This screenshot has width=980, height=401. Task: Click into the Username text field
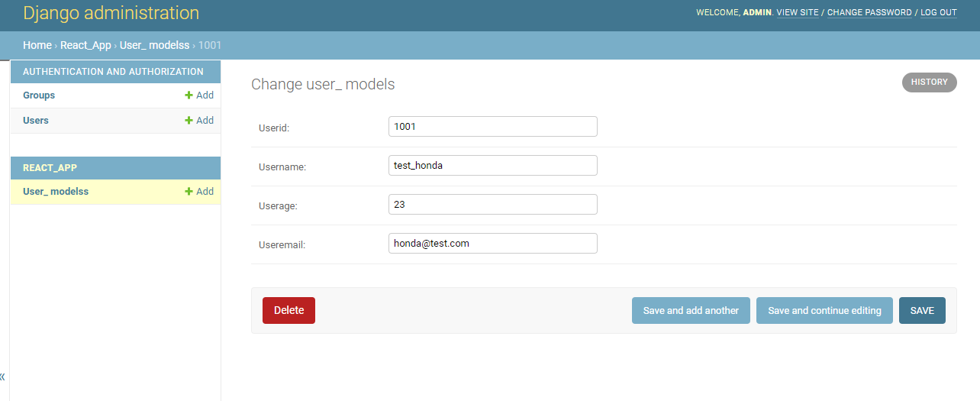(x=492, y=166)
